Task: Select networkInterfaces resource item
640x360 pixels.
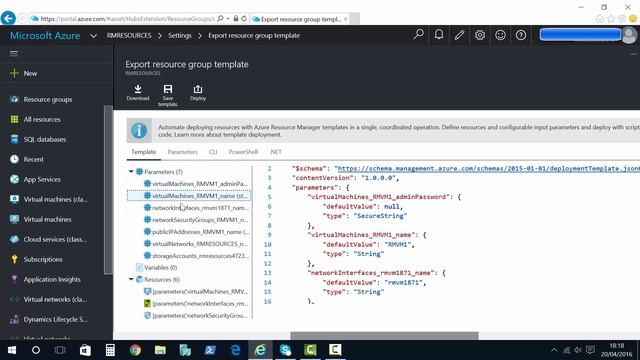Action: coord(196,303)
